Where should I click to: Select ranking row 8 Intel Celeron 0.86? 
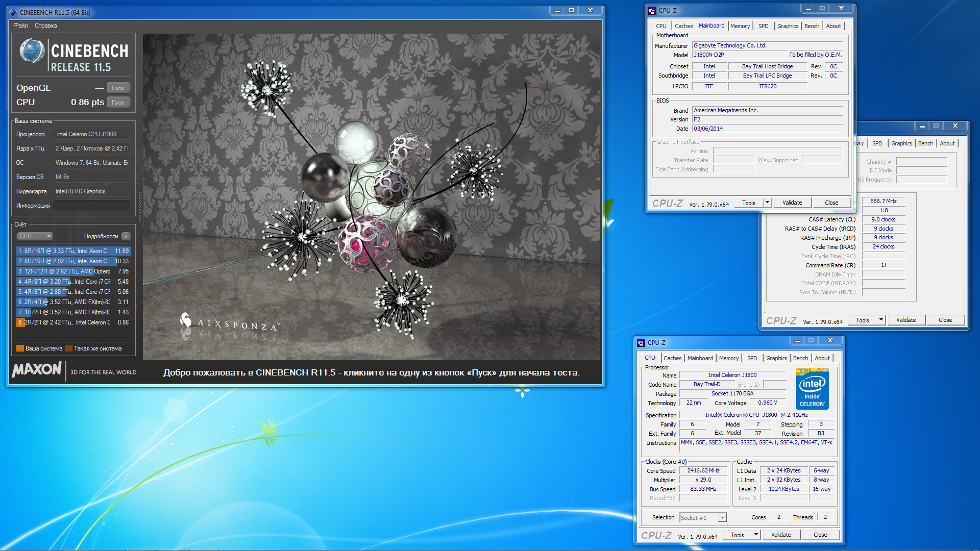click(73, 322)
